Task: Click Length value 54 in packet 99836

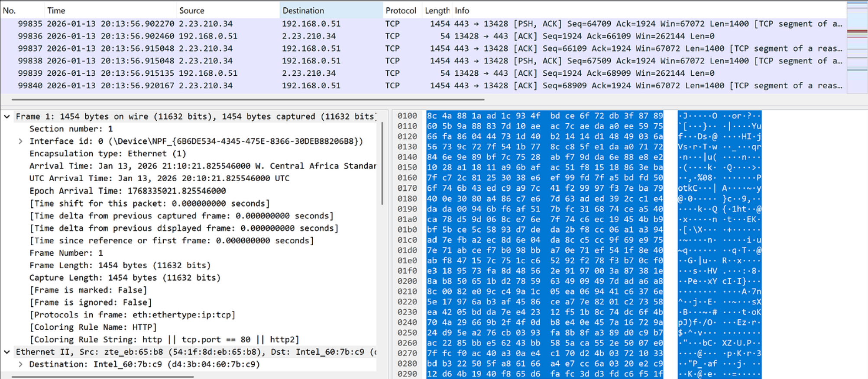Action: (445, 36)
